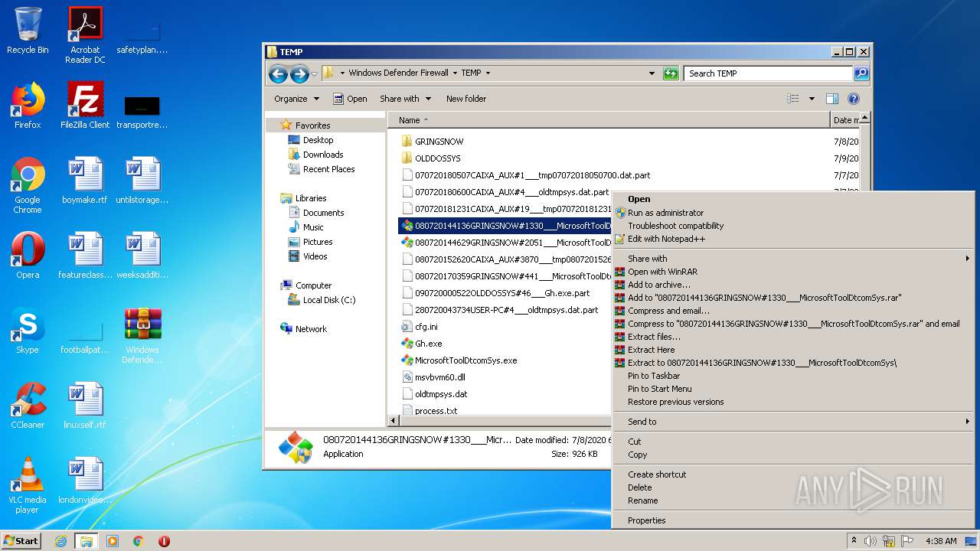Choose Open in context menu
This screenshot has height=551, width=980.
[793, 199]
